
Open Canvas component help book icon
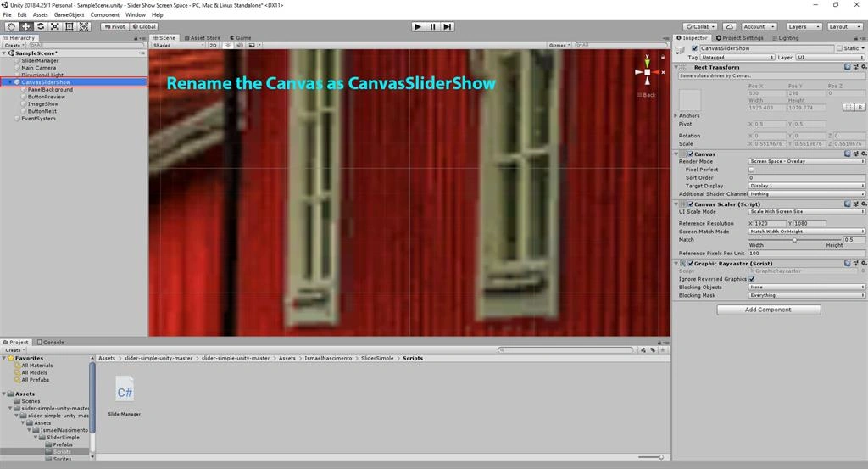[848, 154]
